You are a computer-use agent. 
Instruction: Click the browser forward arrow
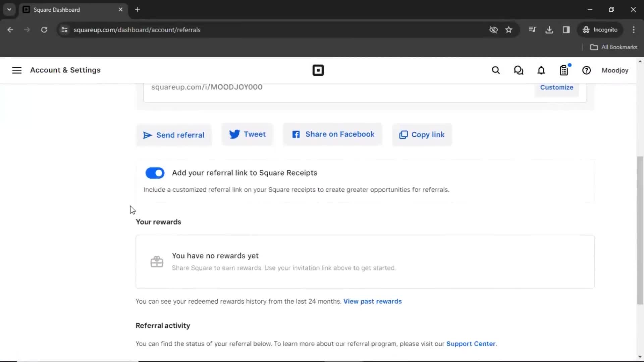[27, 30]
